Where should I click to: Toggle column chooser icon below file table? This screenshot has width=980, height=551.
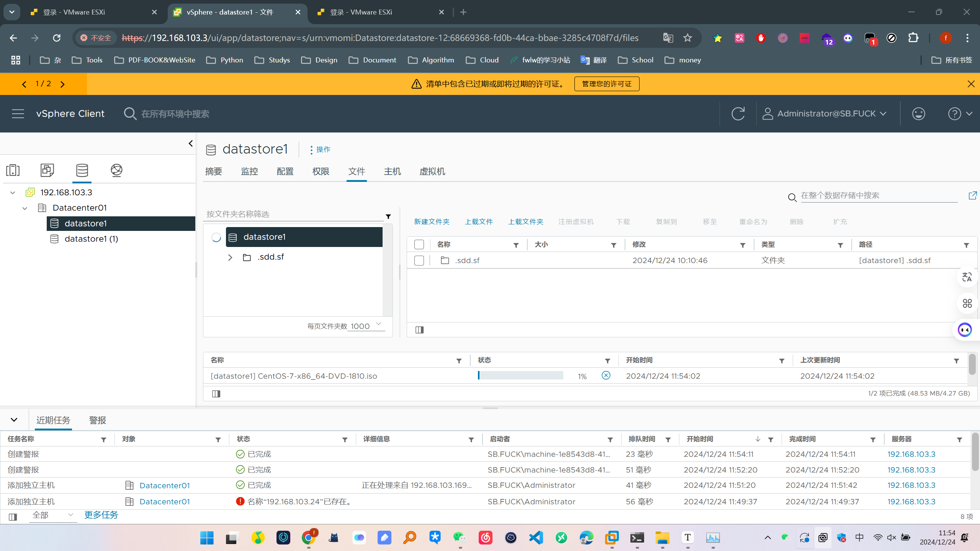[x=419, y=330]
